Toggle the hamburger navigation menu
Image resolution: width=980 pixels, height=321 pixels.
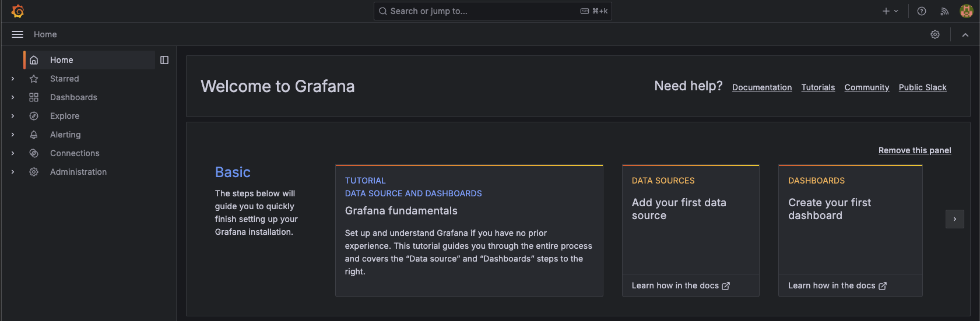[x=17, y=34]
